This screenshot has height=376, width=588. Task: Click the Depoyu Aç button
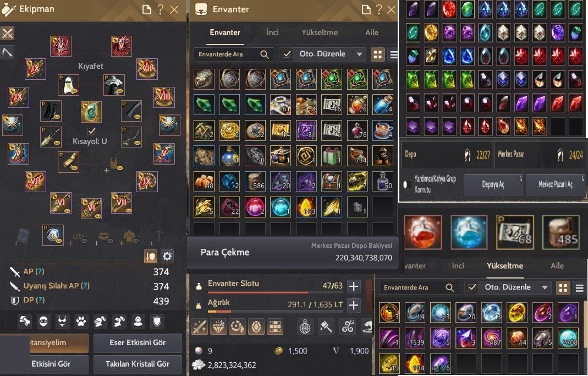493,184
